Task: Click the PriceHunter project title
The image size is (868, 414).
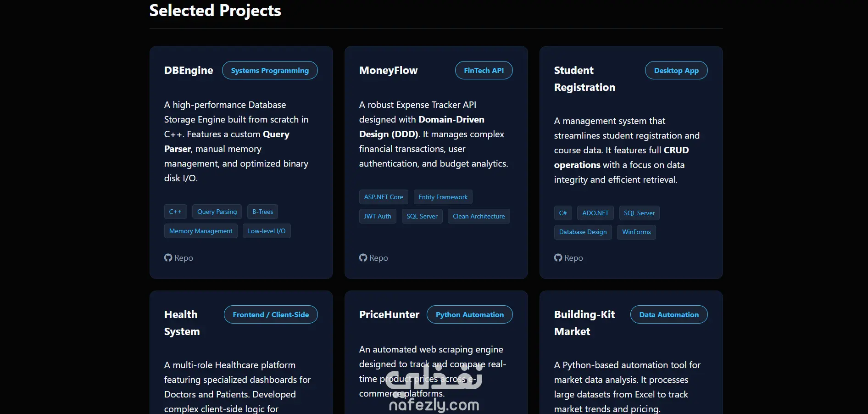Action: [389, 314]
